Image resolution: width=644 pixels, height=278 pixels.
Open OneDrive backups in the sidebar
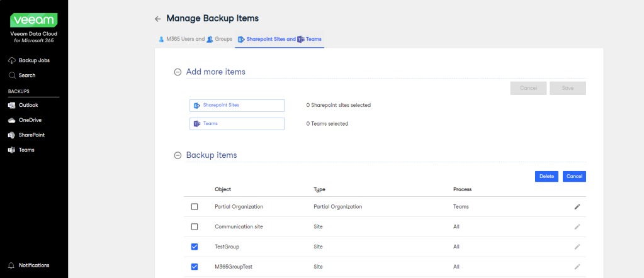coord(30,120)
